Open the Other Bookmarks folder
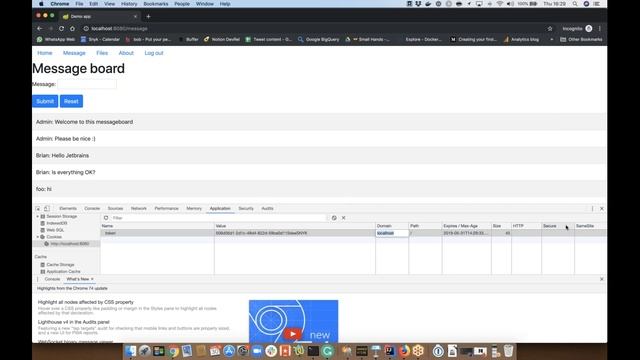This screenshot has height=360, width=640. (x=581, y=40)
